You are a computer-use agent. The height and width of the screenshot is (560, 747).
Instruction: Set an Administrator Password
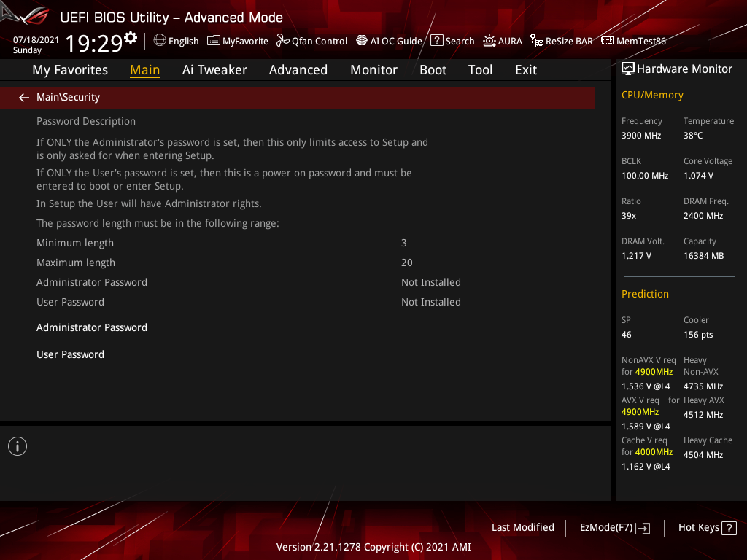point(92,327)
